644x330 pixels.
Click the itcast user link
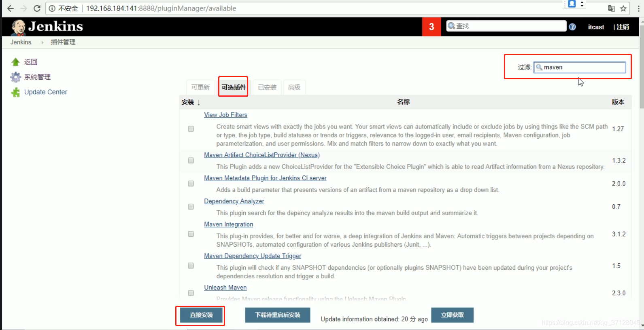tap(596, 27)
